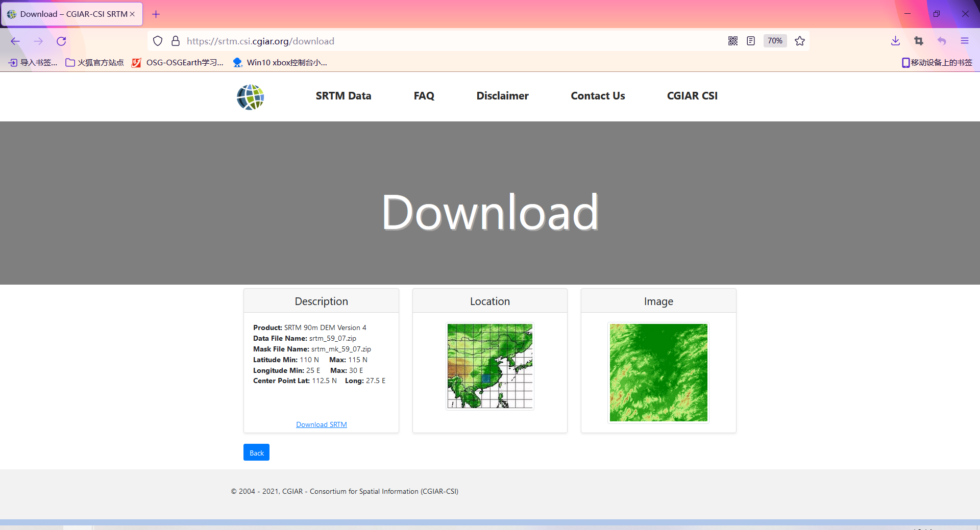Click the blue Back button

point(256,452)
